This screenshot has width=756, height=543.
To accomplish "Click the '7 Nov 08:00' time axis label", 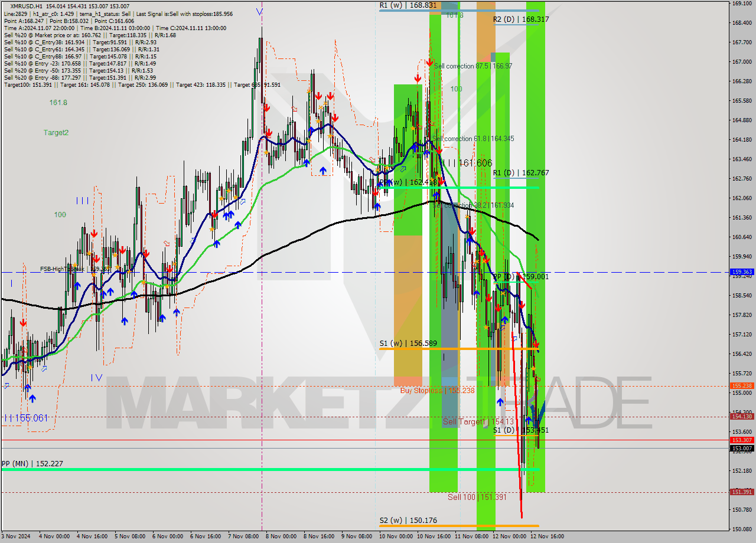I will coord(244,537).
